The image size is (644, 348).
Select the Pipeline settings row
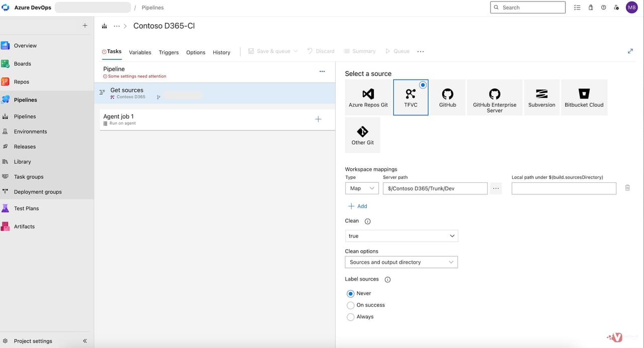215,72
